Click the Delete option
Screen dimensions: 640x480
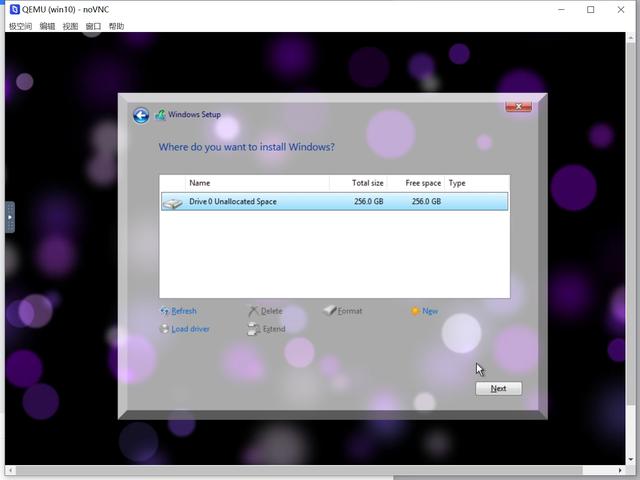(x=271, y=311)
